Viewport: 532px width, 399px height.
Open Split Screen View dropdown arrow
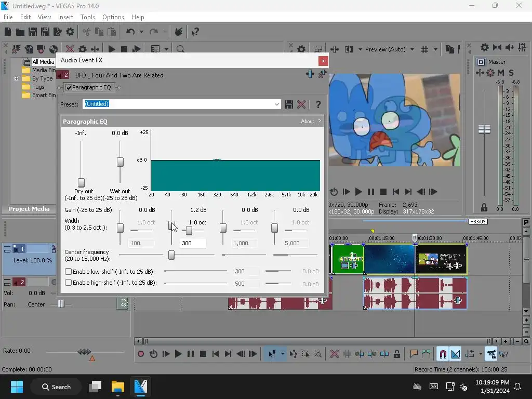[360, 49]
